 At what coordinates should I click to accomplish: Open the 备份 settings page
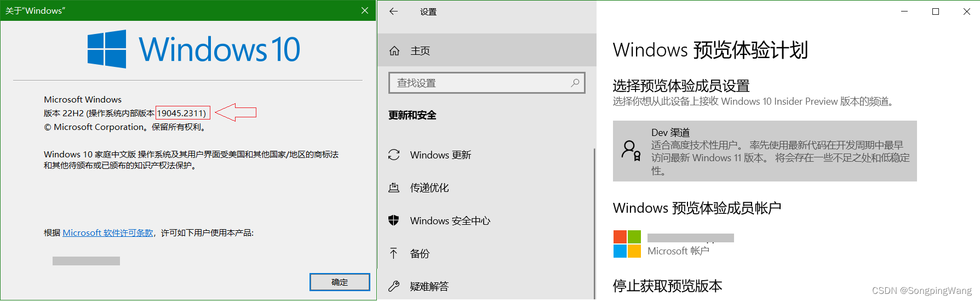(486, 254)
